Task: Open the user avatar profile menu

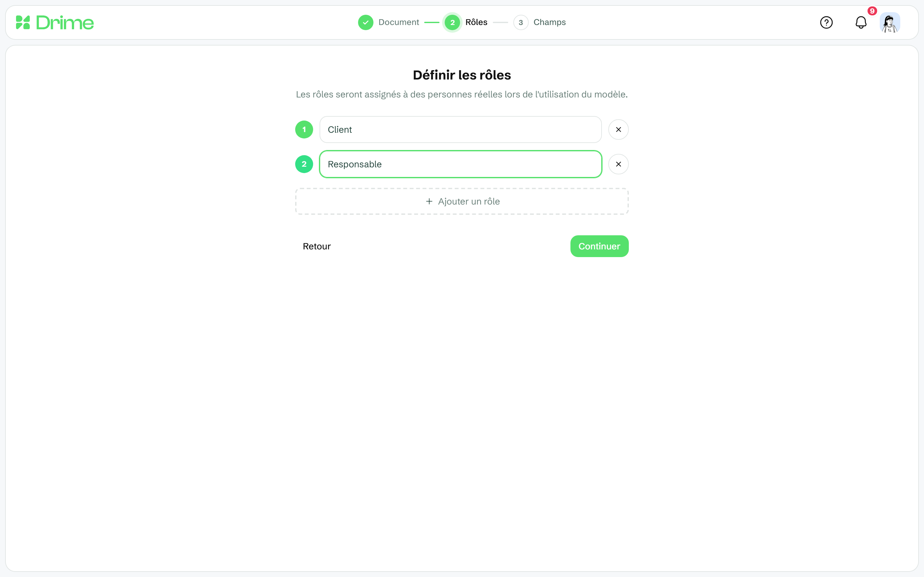Action: [x=890, y=22]
